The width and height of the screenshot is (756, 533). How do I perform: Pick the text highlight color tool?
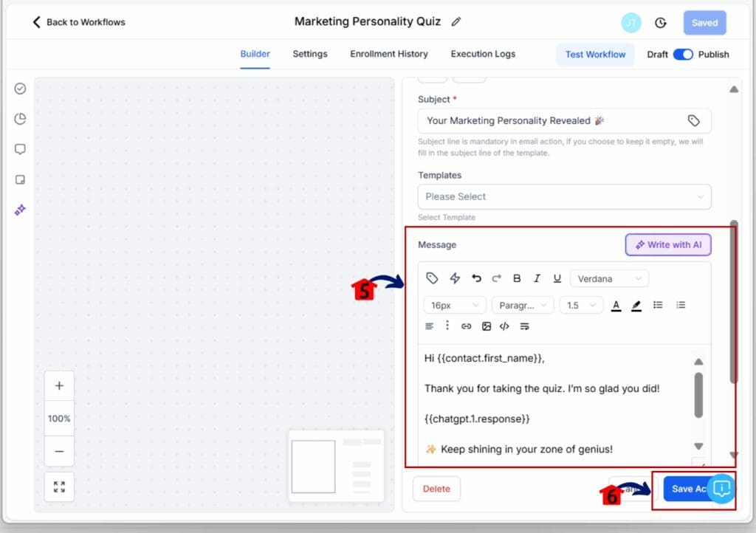636,305
